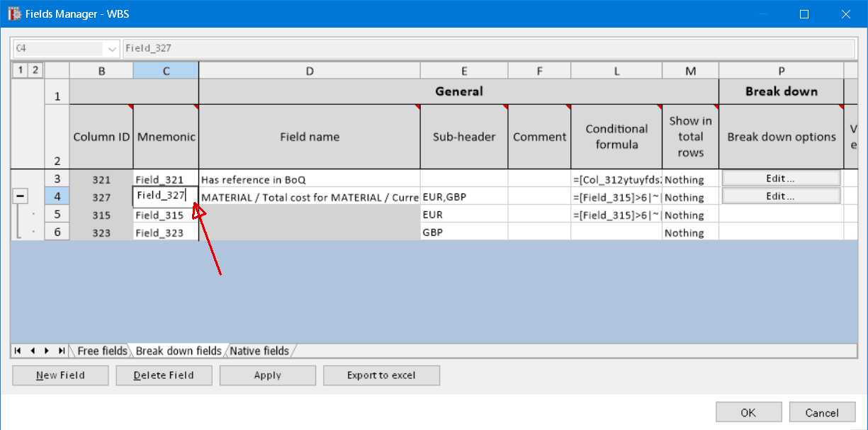Select the Field_315 mnemonic cell
This screenshot has width=868, height=430.
click(x=165, y=215)
